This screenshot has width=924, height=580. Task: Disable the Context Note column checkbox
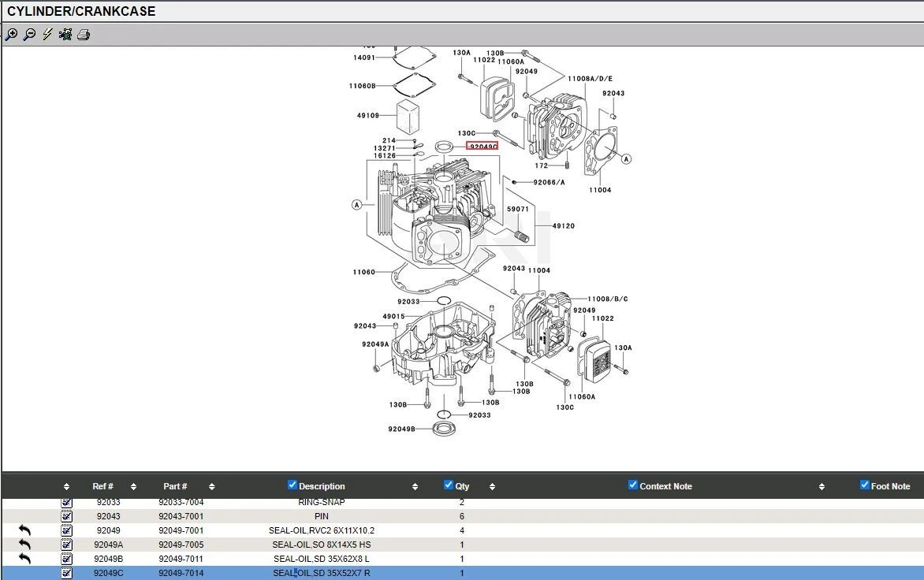point(632,485)
